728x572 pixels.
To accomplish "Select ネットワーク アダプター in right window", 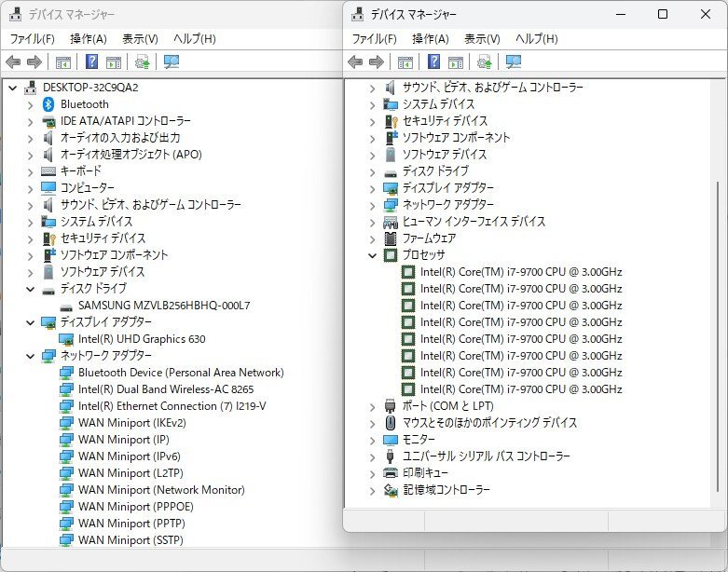I will pyautogui.click(x=447, y=205).
